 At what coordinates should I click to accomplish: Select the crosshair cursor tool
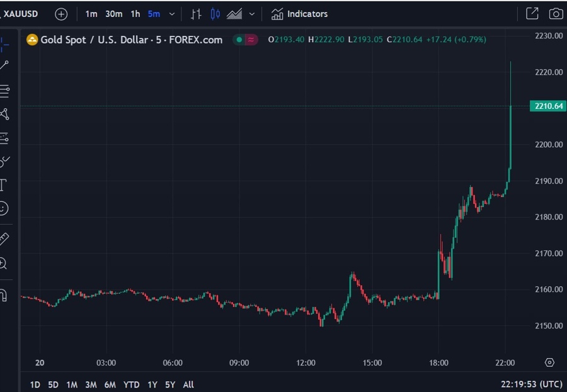click(4, 45)
